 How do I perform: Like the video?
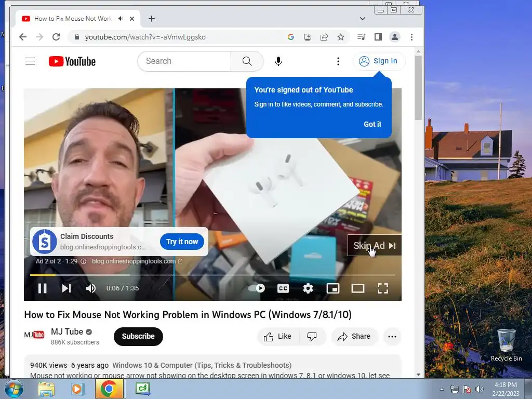coord(277,336)
